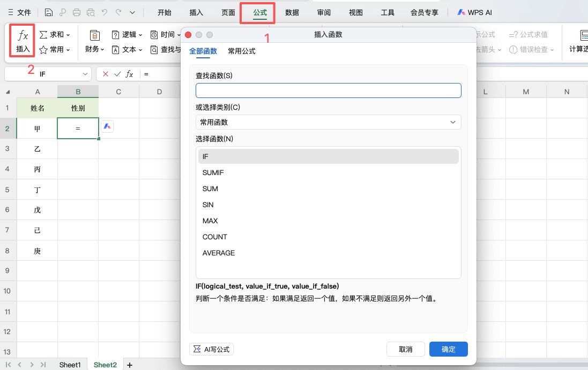Select the 求和 (Sum) toolbar icon

point(54,34)
